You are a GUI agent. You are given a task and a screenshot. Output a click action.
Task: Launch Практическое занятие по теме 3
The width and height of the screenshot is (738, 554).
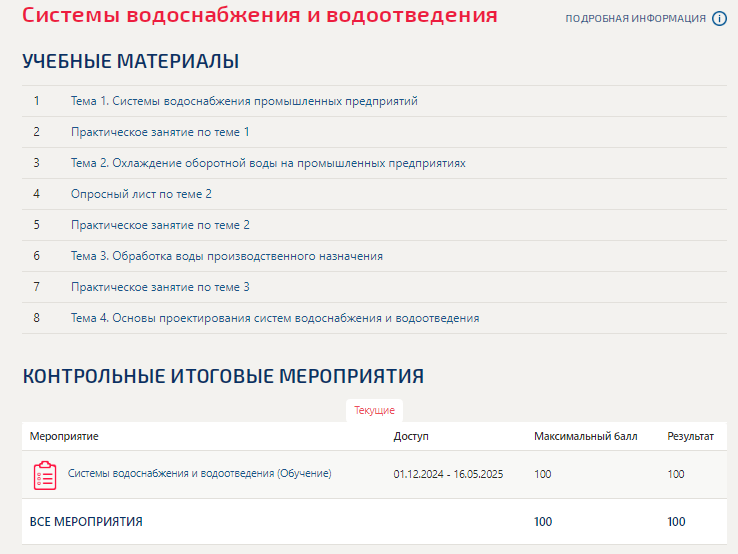point(160,287)
